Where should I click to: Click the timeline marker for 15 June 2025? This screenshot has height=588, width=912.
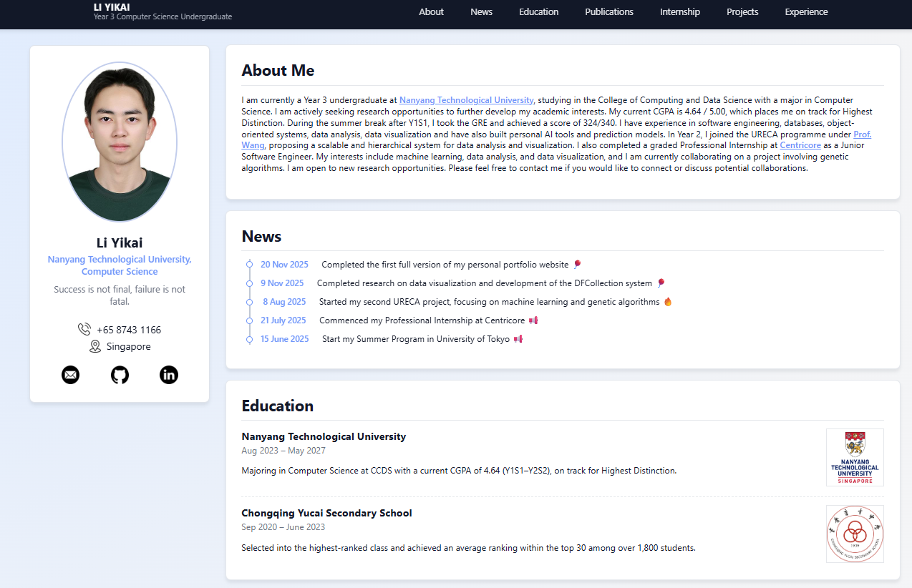point(248,338)
